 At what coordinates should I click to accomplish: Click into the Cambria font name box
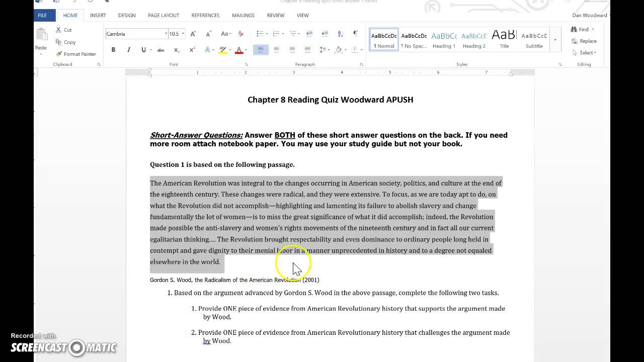[134, 34]
